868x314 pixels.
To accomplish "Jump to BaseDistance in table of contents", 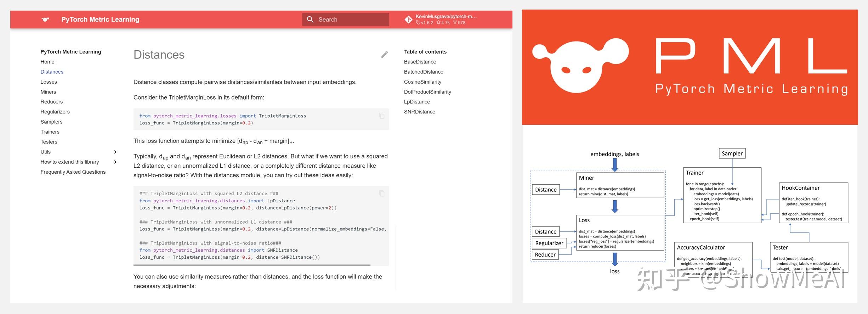I will pyautogui.click(x=420, y=62).
